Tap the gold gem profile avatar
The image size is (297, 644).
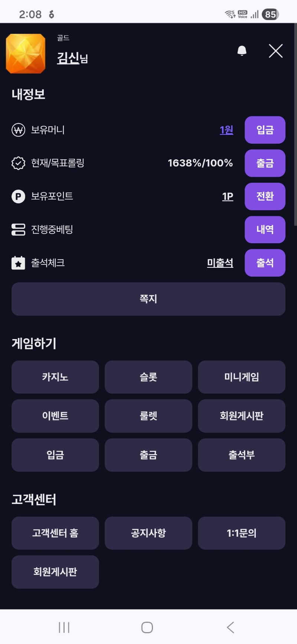point(26,54)
